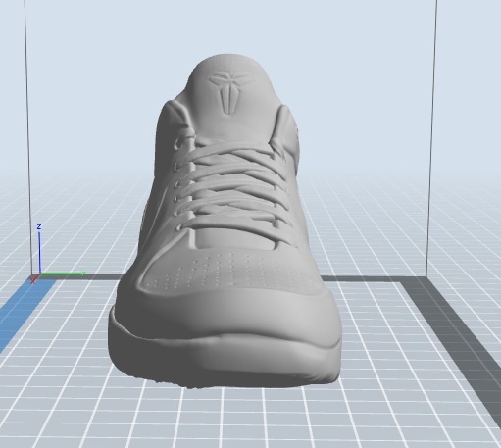Click the left vertical build volume edge line
The height and width of the screenshot is (448, 501).
[28, 137]
